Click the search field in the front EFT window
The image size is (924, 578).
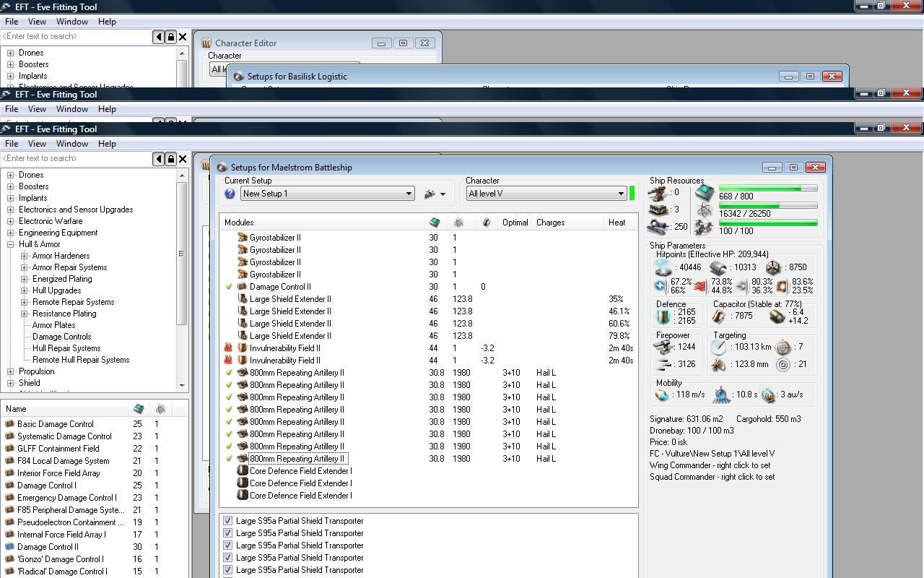[76, 158]
